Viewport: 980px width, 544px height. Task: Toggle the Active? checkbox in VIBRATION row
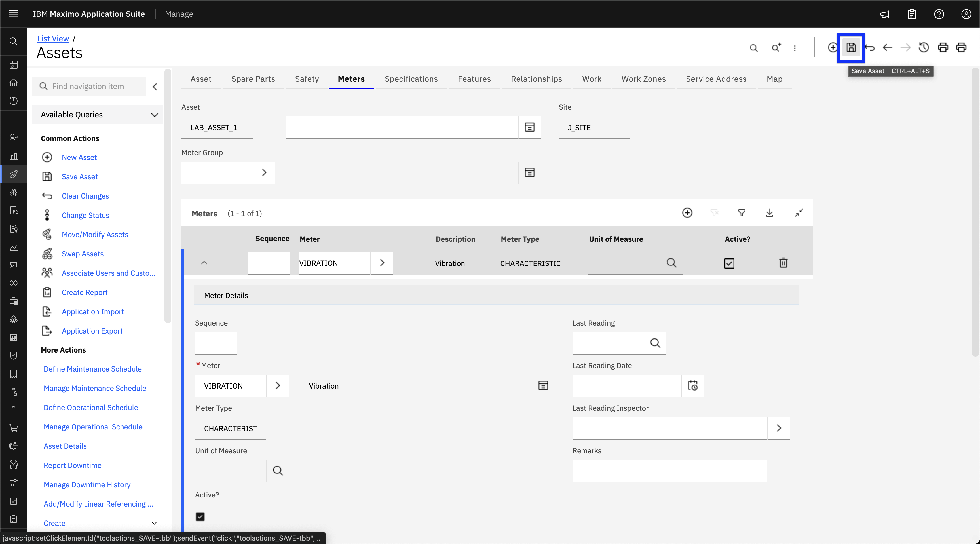click(729, 263)
